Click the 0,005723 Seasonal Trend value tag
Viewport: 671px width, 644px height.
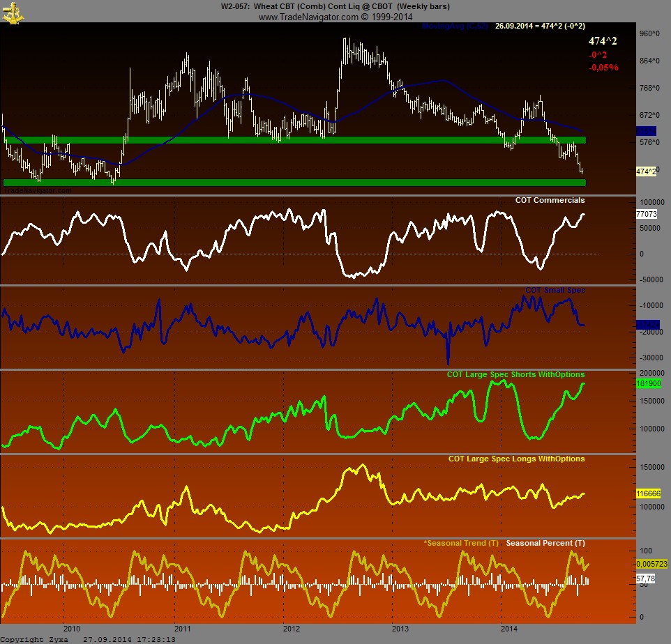pos(651,563)
